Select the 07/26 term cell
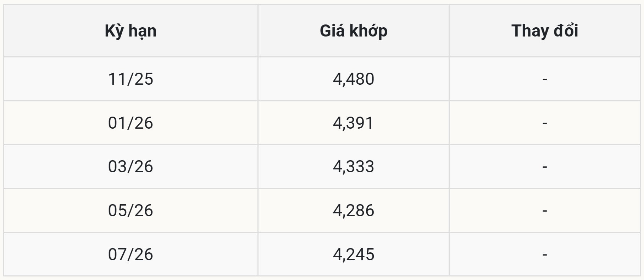The image size is (644, 280). pos(131,254)
